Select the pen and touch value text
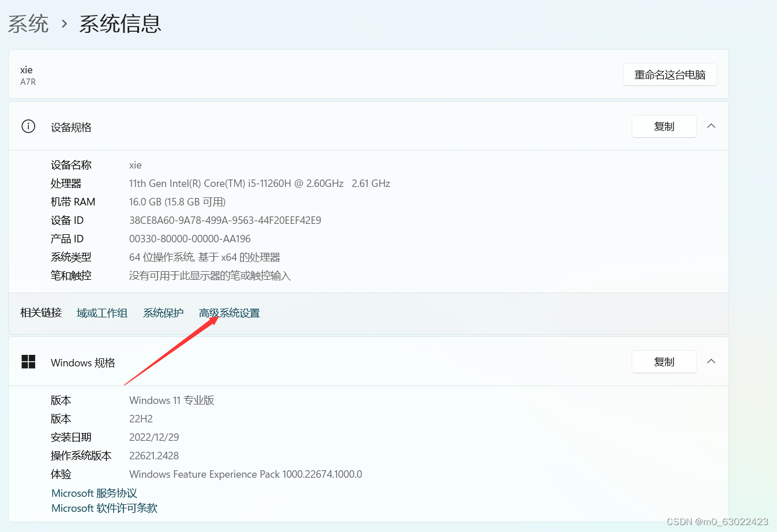The image size is (777, 532). pyautogui.click(x=210, y=276)
